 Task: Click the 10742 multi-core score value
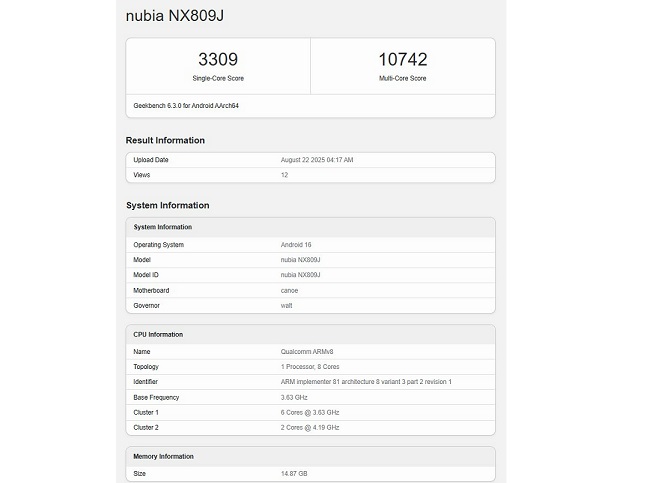[403, 60]
